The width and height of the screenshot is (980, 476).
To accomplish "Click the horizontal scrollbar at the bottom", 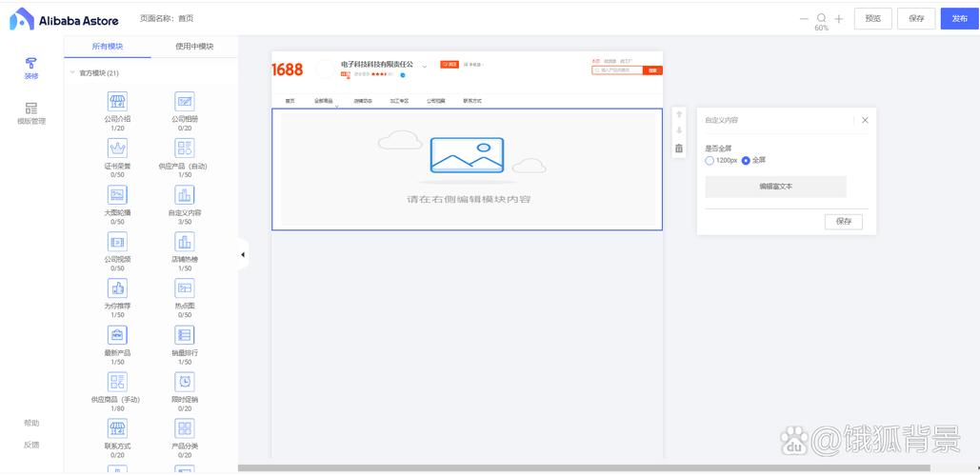I will tap(584, 467).
